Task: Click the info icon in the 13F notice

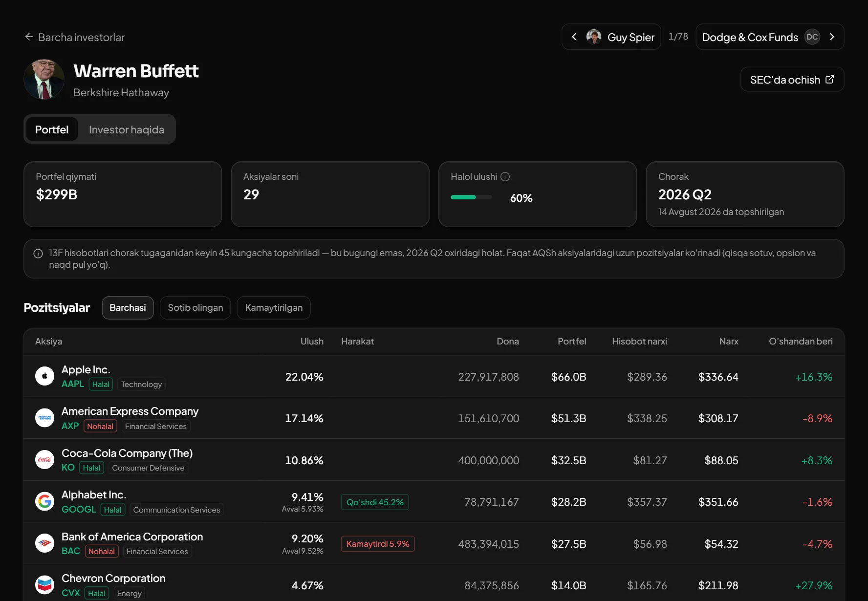Action: 38,254
